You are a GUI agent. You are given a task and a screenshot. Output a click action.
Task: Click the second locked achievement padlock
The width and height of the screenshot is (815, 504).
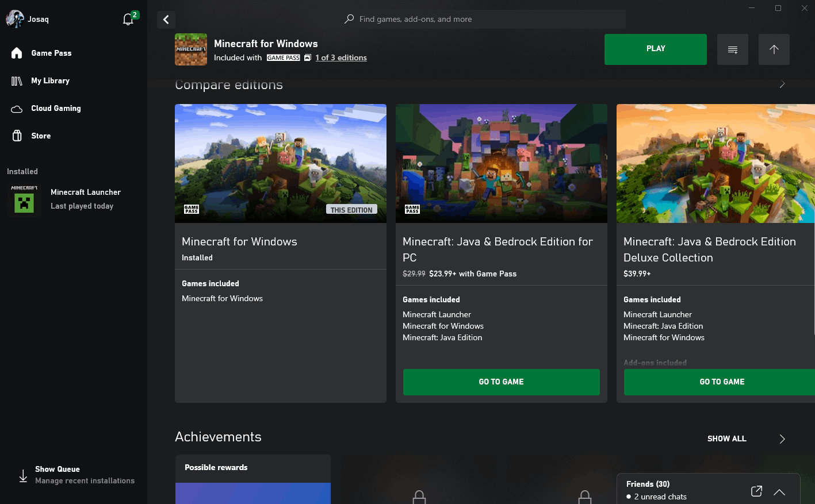(x=585, y=497)
